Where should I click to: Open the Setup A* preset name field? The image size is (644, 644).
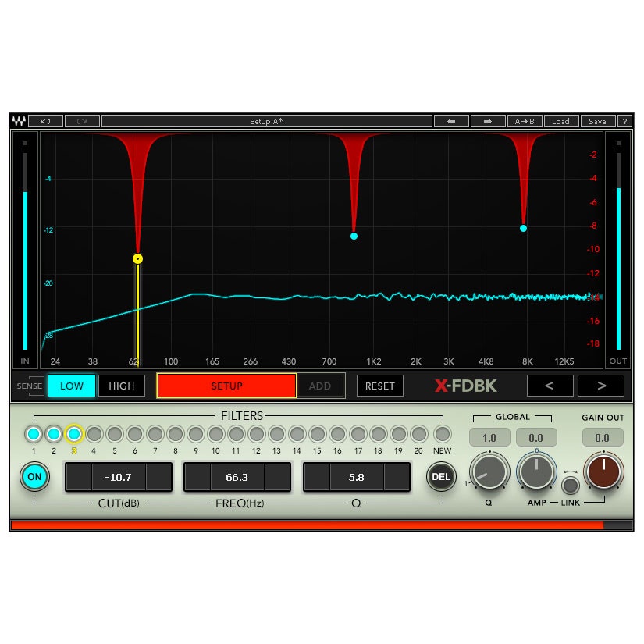[x=267, y=121]
